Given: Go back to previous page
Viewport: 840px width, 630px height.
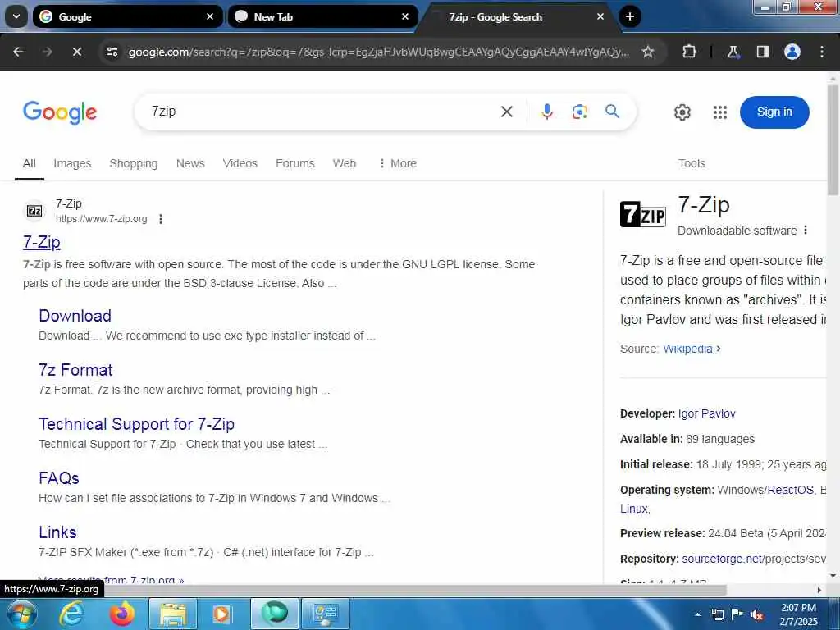Looking at the screenshot, I should click(18, 52).
